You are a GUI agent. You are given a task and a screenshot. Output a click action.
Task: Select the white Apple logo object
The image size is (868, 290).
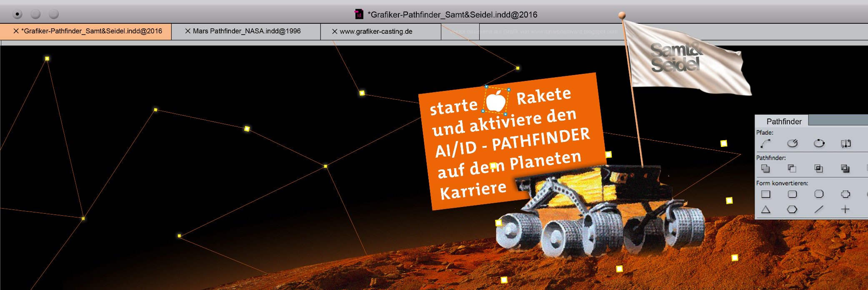point(496,101)
